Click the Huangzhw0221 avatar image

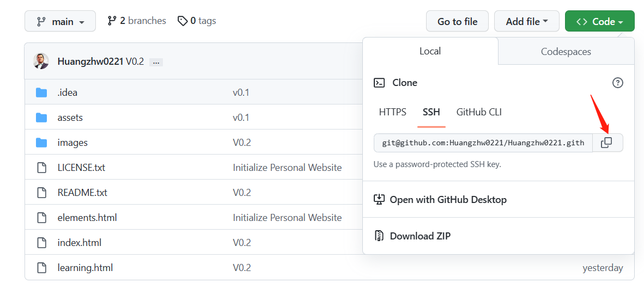(x=41, y=61)
